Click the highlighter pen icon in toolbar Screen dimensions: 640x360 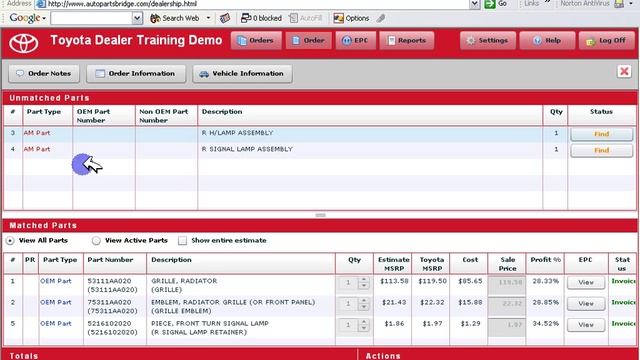pos(381,18)
